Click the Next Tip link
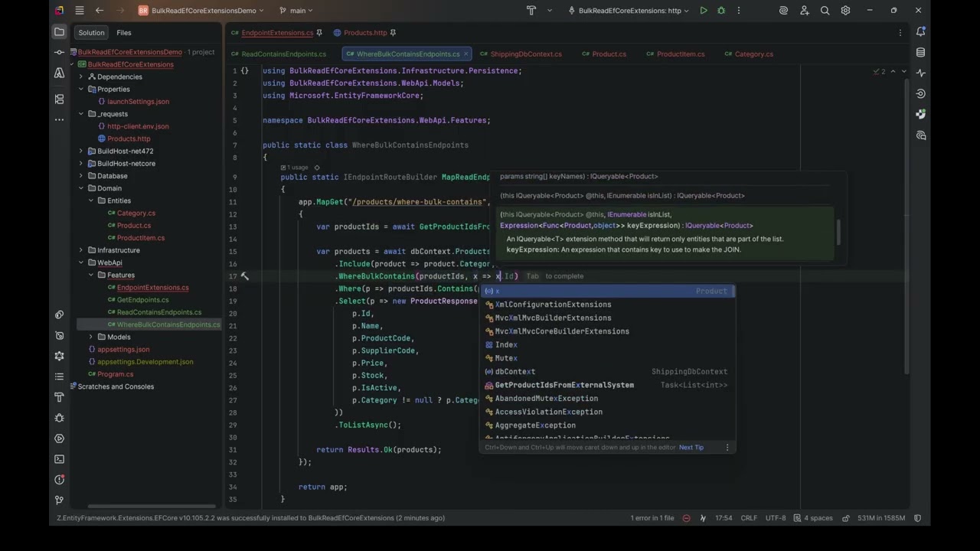 point(691,447)
